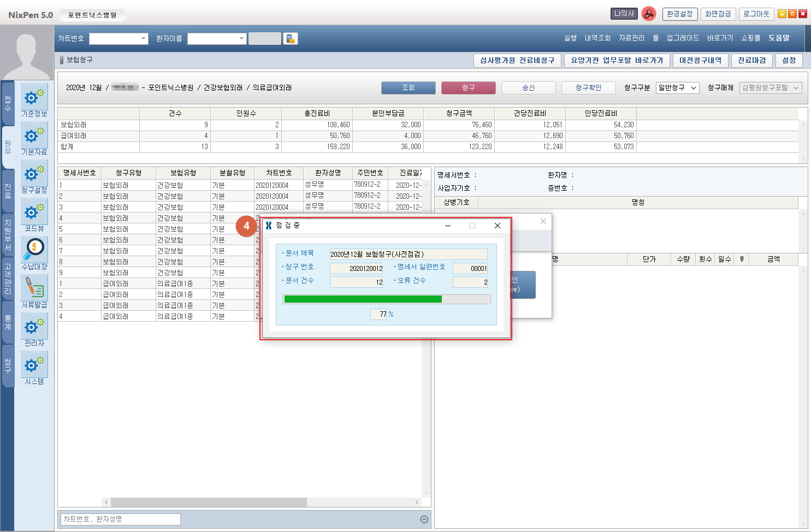Click the 조회 button
The width and height of the screenshot is (811, 532).
click(408, 88)
